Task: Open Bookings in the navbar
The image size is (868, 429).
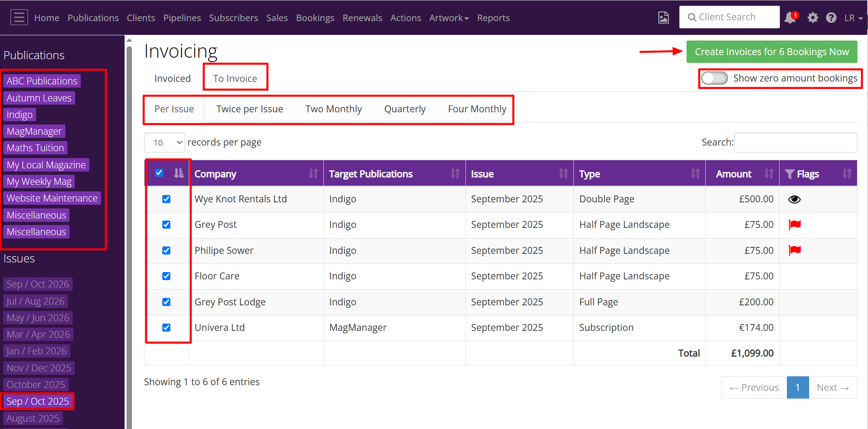Action: [x=315, y=18]
